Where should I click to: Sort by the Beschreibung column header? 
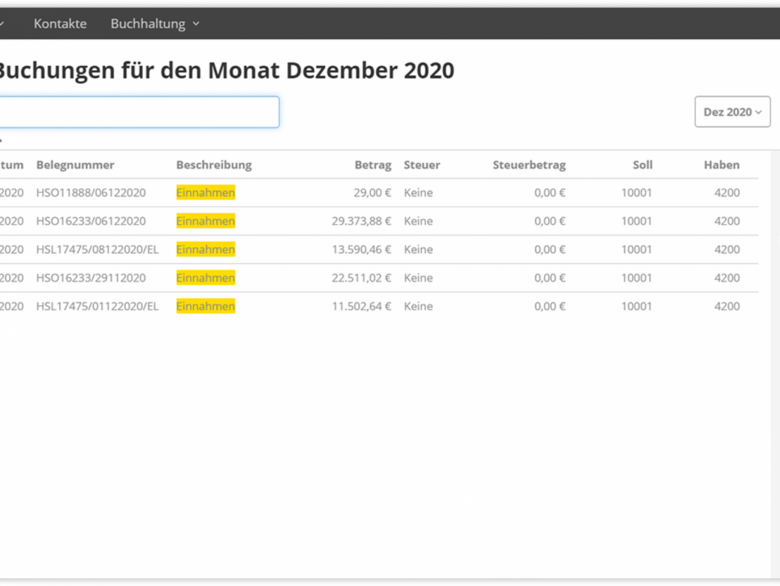point(214,165)
